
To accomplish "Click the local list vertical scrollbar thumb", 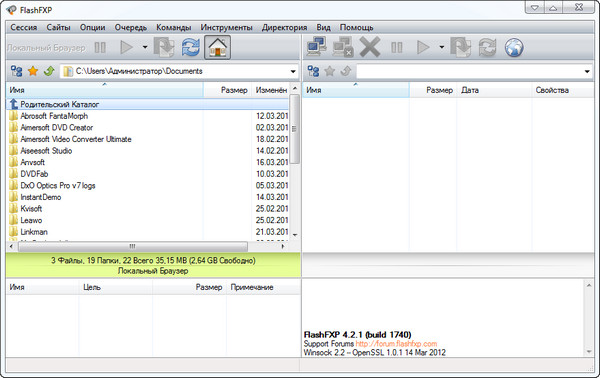I will (294, 129).
